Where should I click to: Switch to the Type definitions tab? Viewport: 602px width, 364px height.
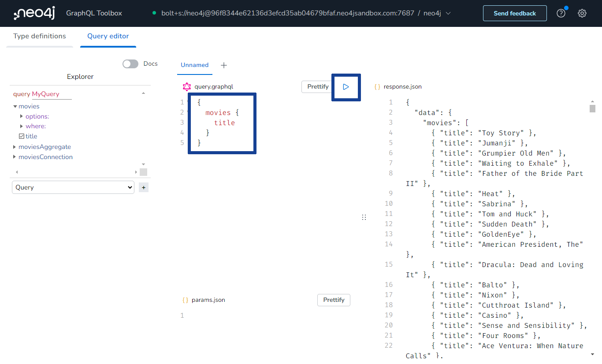[39, 36]
